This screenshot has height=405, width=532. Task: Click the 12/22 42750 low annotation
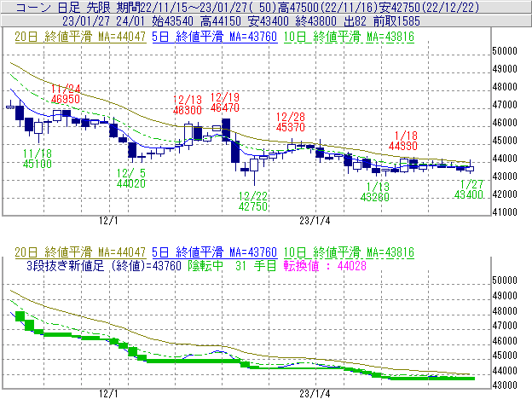[x=253, y=201]
